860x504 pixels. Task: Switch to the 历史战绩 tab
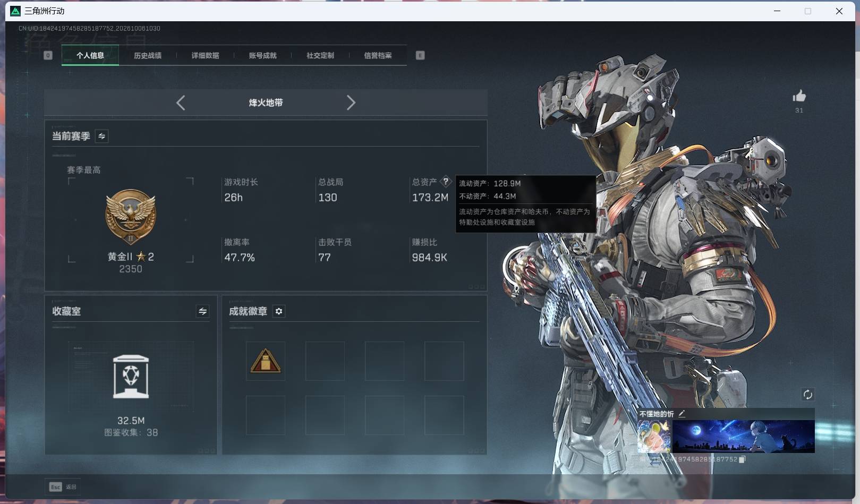point(148,55)
